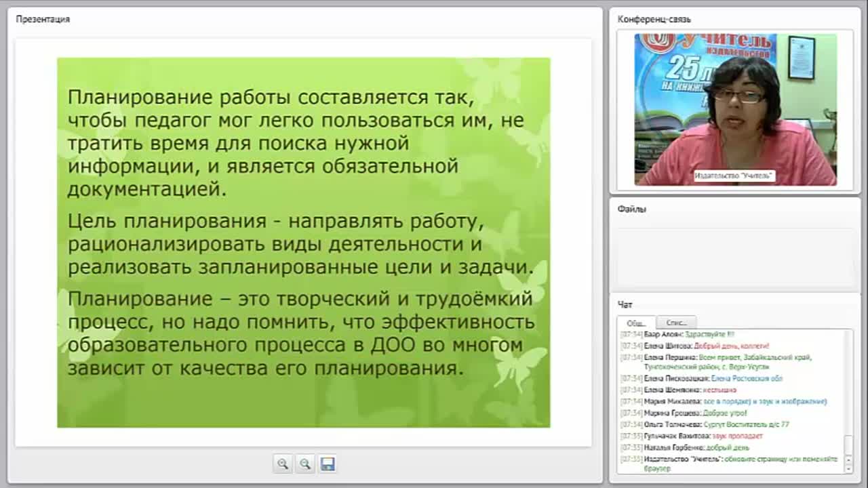Screen dimensions: 868x488
Task: Zoom in on the presentation slide
Action: [283, 464]
